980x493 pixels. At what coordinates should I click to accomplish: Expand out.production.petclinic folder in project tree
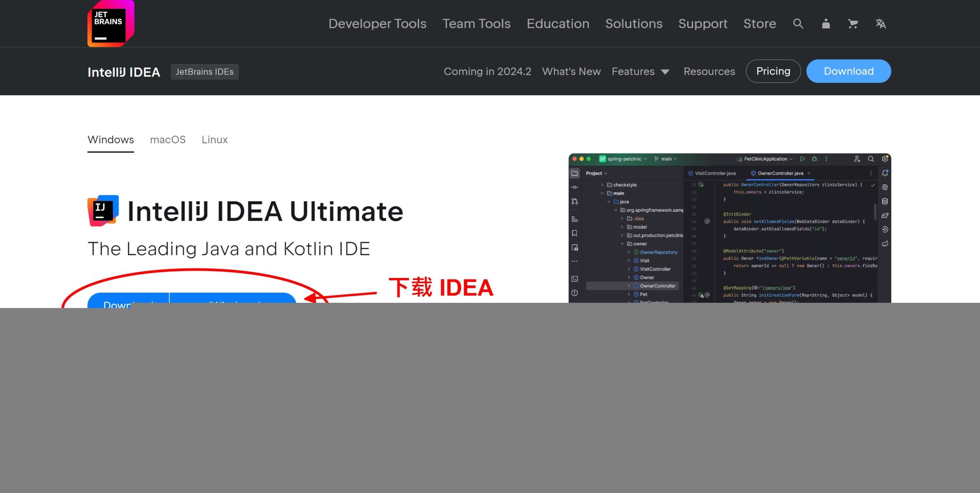[x=622, y=235]
